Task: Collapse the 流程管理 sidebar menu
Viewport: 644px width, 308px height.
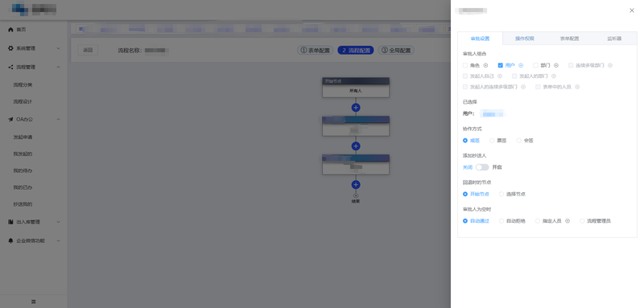Action: pyautogui.click(x=34, y=68)
